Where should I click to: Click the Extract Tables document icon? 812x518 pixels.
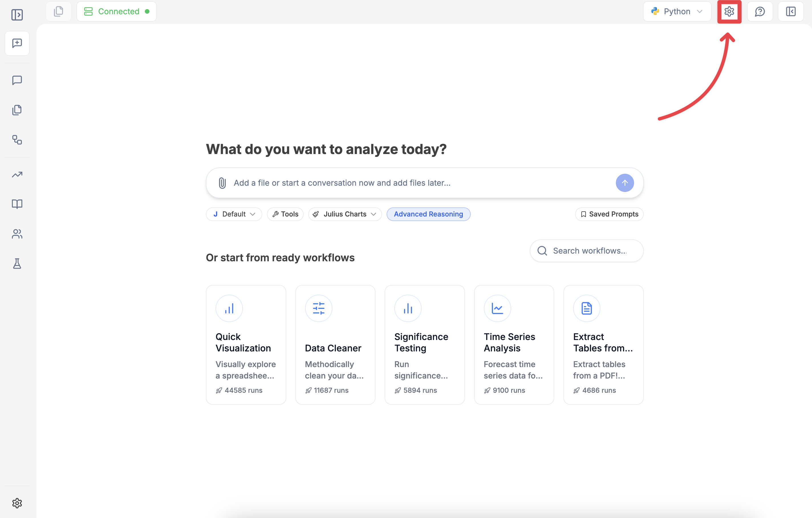pyautogui.click(x=587, y=308)
